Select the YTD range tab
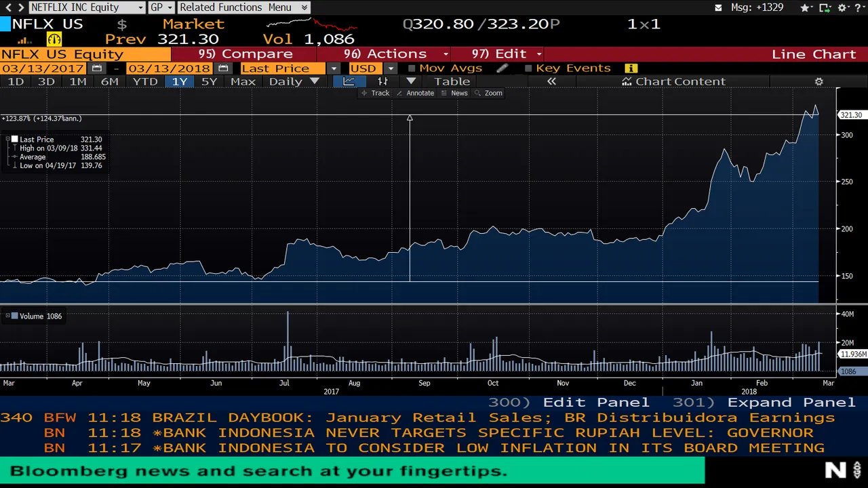This screenshot has width=868, height=488. [145, 81]
